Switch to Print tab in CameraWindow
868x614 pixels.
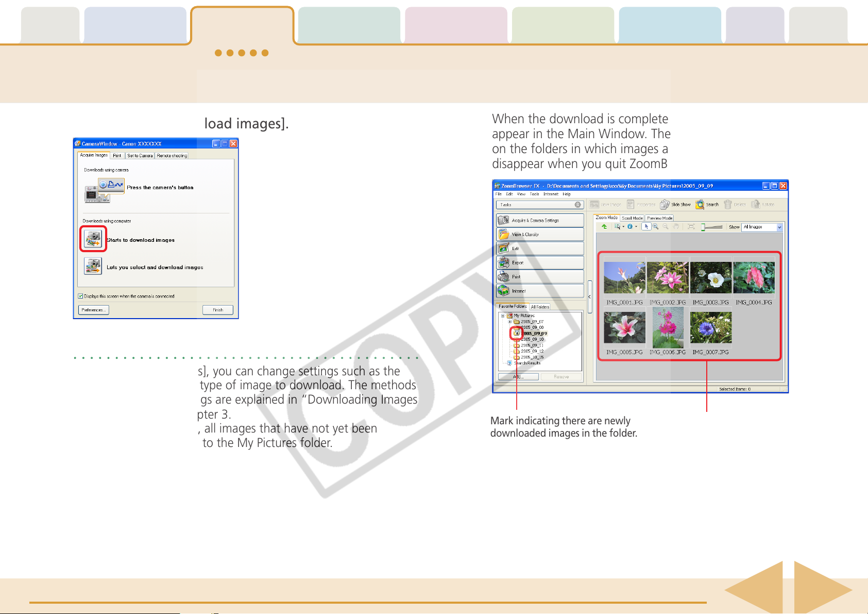(x=117, y=155)
